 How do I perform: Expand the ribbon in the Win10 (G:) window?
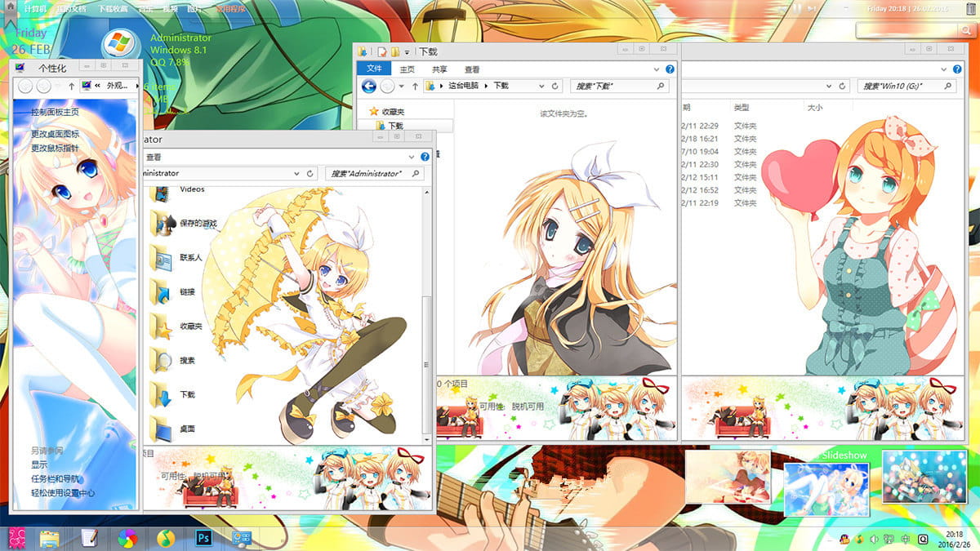(945, 70)
